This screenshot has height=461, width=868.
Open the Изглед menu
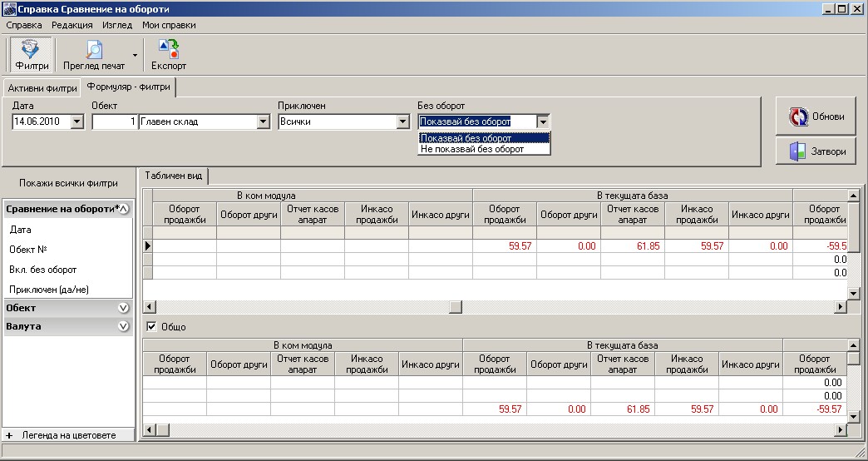point(117,25)
